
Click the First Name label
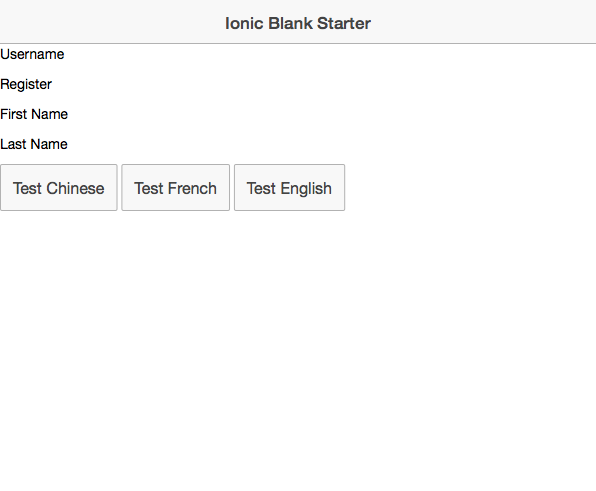34,114
